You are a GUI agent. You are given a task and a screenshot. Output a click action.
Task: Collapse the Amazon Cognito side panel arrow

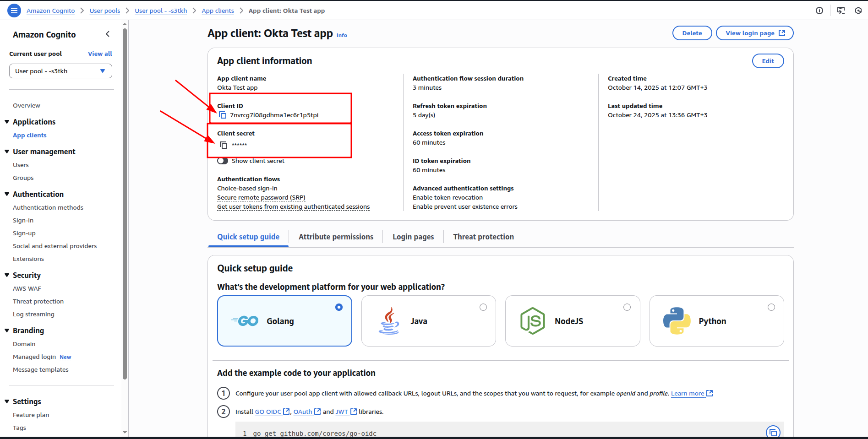pyautogui.click(x=108, y=34)
